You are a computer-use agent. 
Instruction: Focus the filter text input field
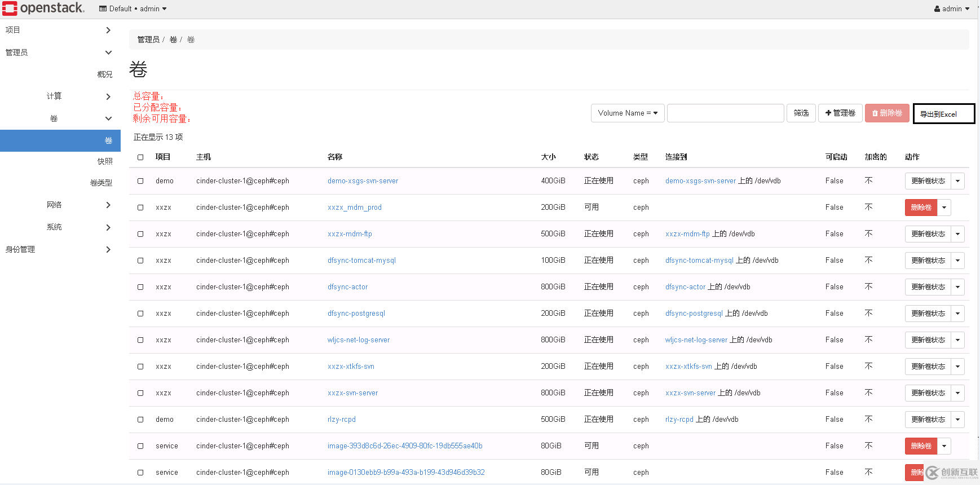[725, 113]
